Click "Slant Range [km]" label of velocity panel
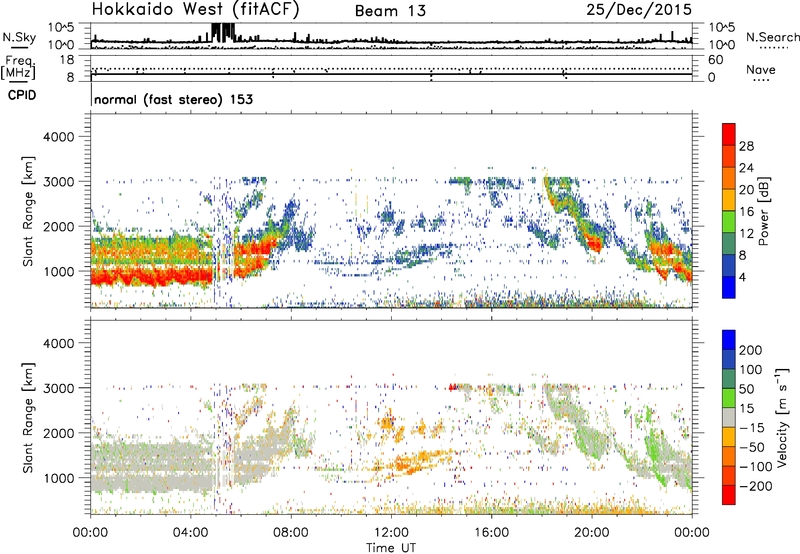This screenshot has height=554, width=800. point(28,418)
